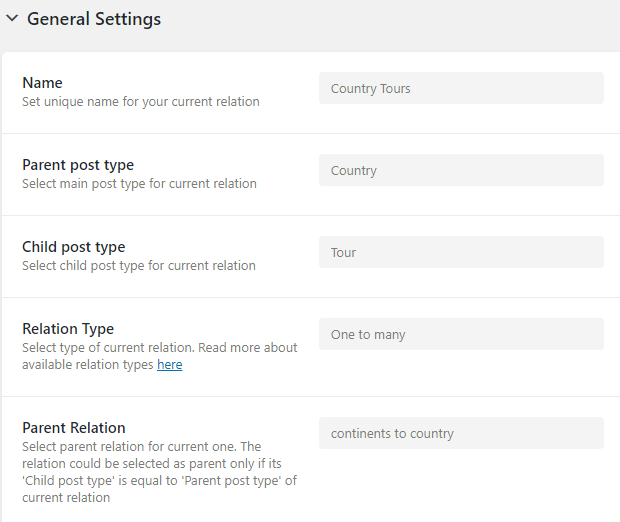Click the Name field with Country Tours
Screen dimensions: 620x522
click(x=461, y=88)
